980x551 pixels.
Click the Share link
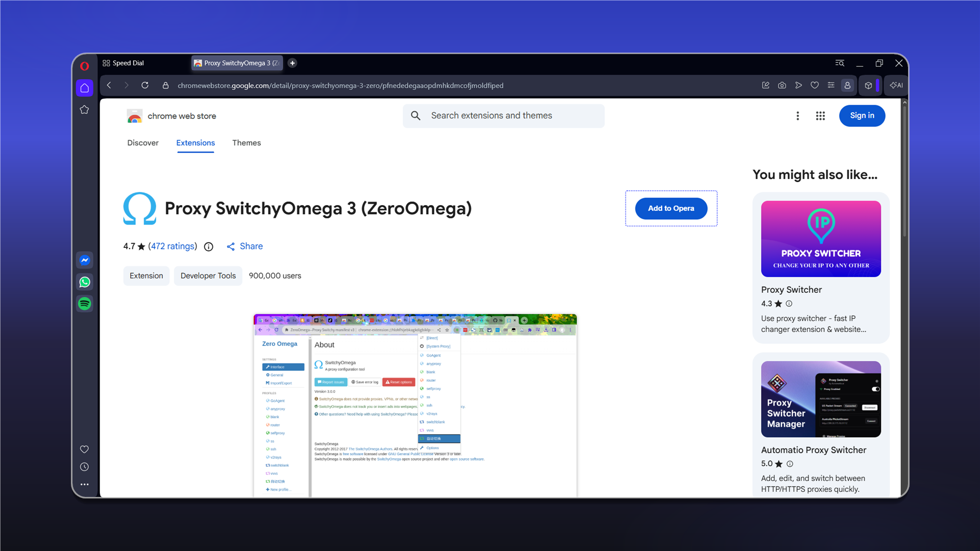245,246
